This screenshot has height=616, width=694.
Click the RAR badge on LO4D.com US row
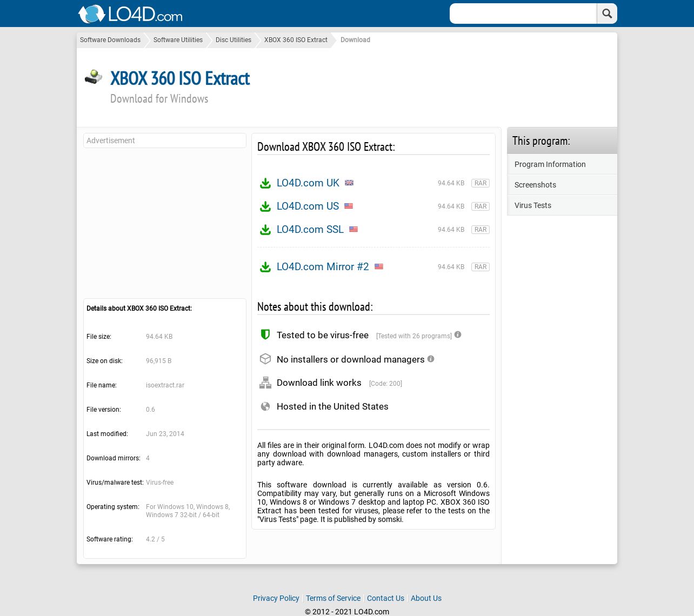coord(481,206)
